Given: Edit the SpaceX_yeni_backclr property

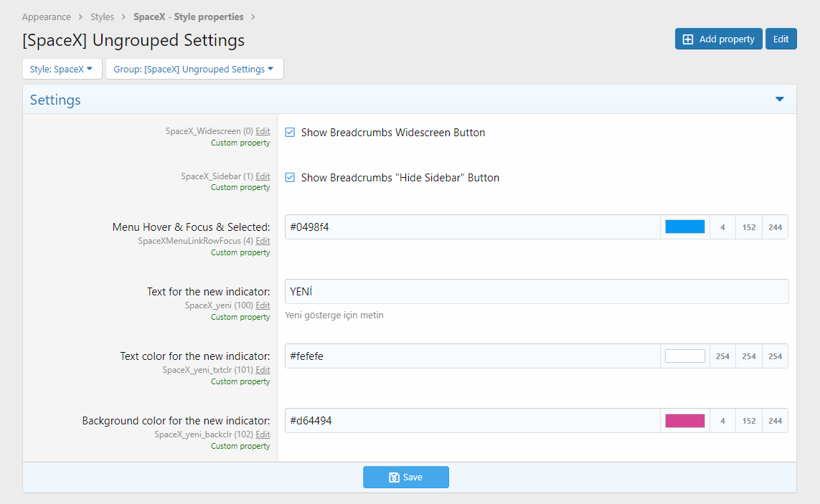Looking at the screenshot, I should tap(263, 435).
